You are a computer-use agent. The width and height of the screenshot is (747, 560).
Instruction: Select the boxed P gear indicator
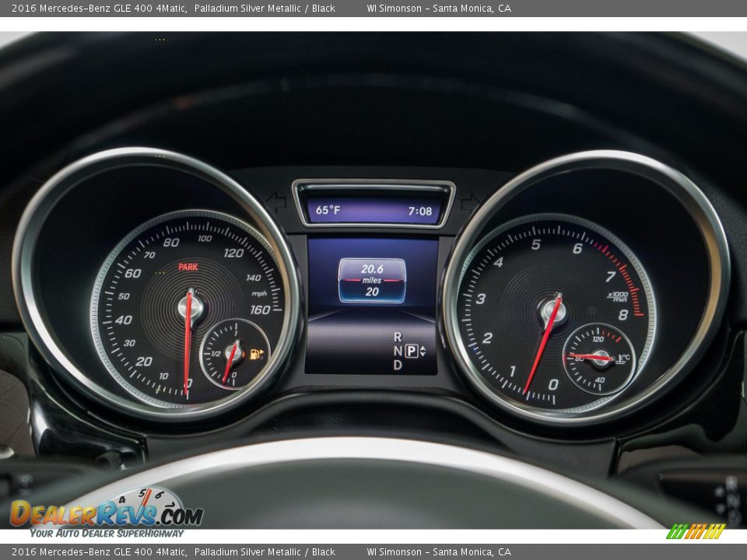tap(410, 351)
